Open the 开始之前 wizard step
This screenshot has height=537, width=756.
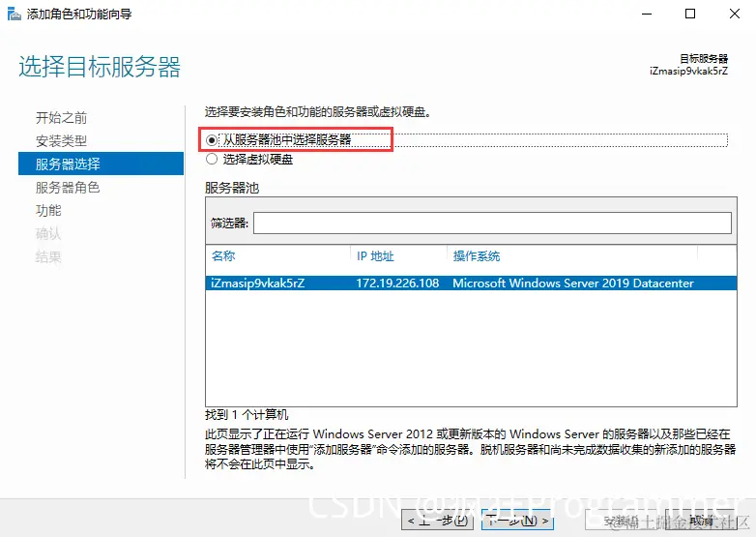tap(61, 118)
